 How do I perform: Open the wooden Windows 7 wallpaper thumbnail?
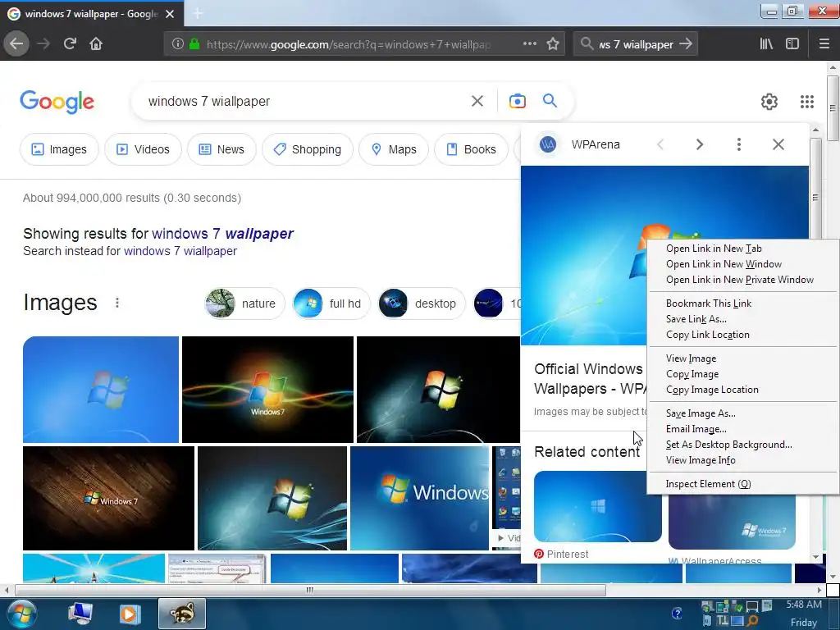click(x=108, y=498)
